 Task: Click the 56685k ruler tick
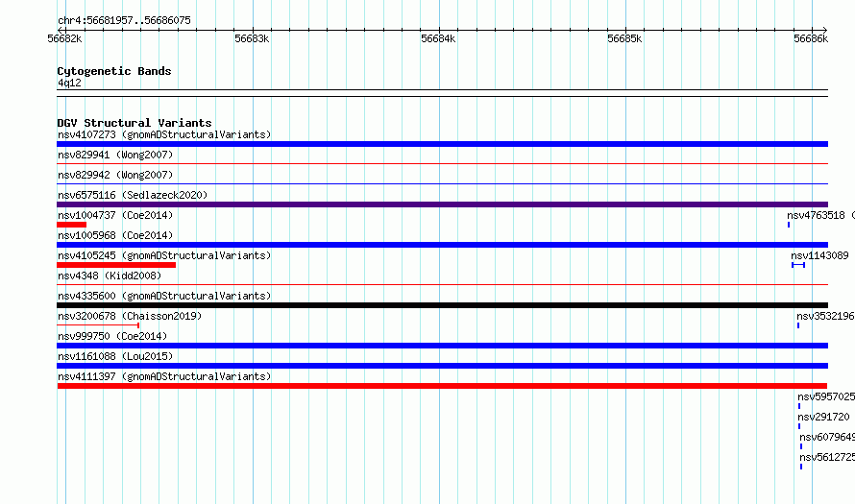[624, 38]
